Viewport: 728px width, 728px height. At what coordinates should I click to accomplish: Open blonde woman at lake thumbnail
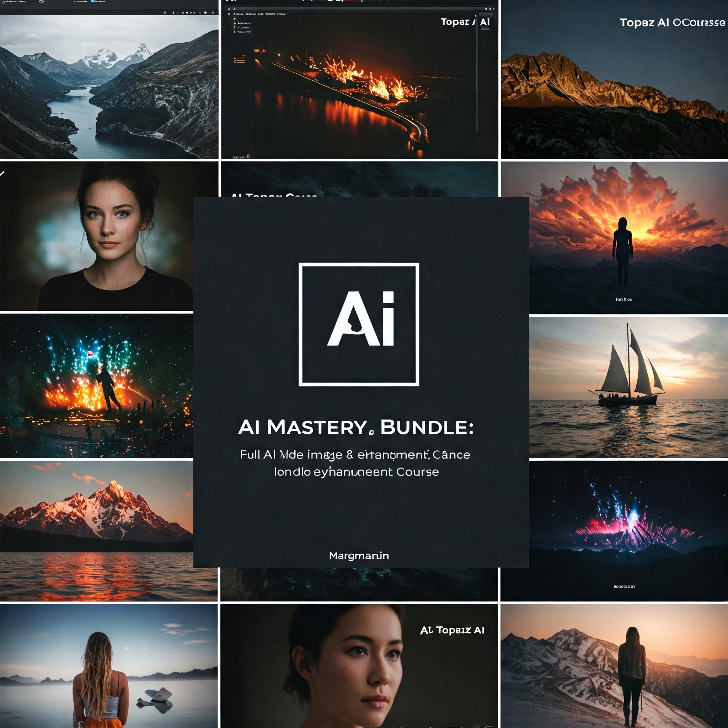(109, 666)
